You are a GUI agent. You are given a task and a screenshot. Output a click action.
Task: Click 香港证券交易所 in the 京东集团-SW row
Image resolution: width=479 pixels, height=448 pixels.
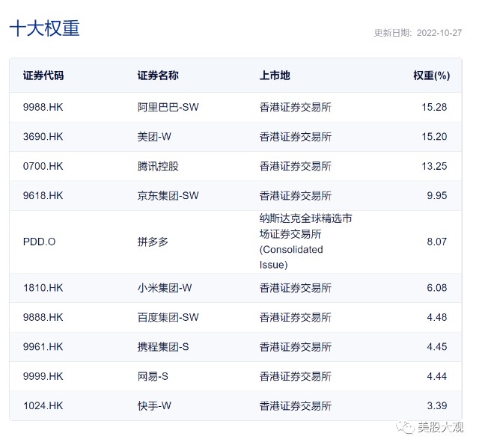[x=296, y=195]
